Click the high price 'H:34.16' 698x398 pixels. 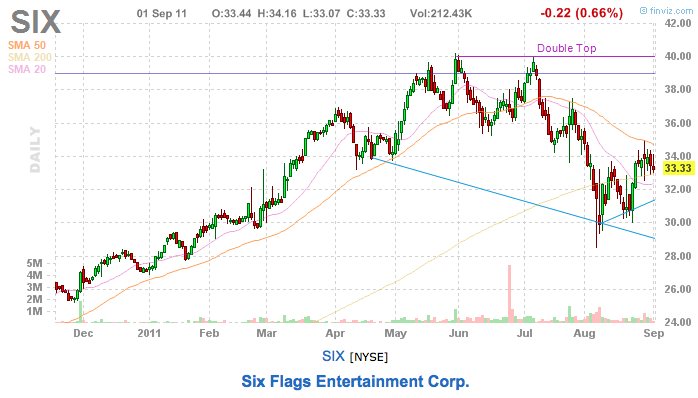[x=277, y=13]
